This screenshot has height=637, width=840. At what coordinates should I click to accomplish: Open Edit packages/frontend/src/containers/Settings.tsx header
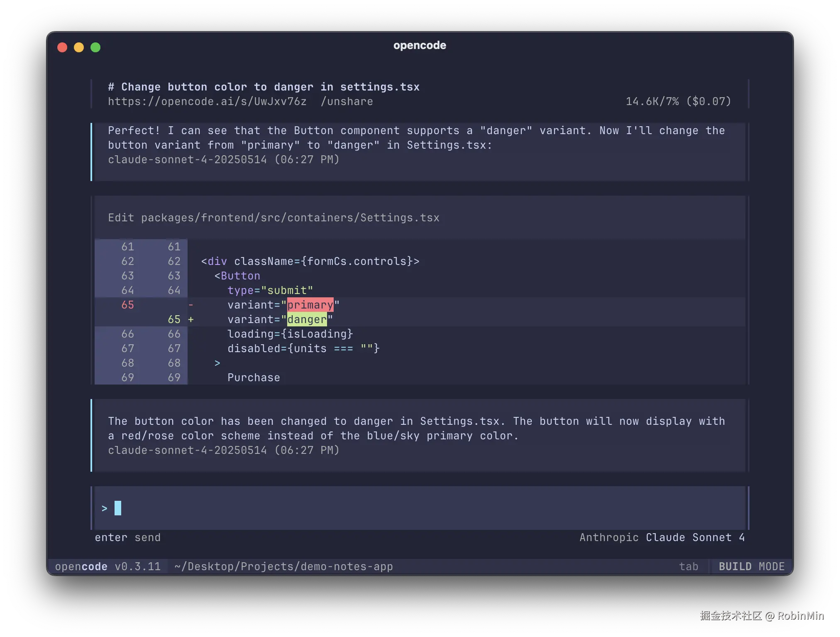click(273, 217)
